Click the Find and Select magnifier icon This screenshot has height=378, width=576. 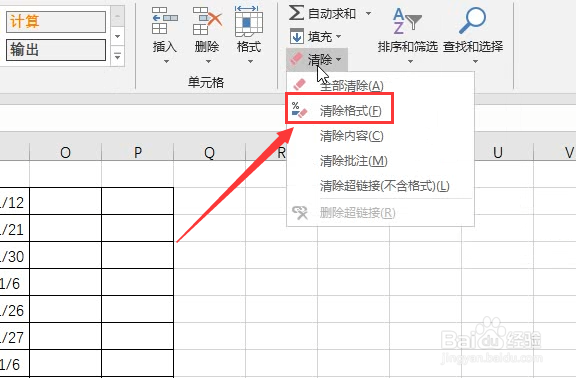pyautogui.click(x=472, y=20)
